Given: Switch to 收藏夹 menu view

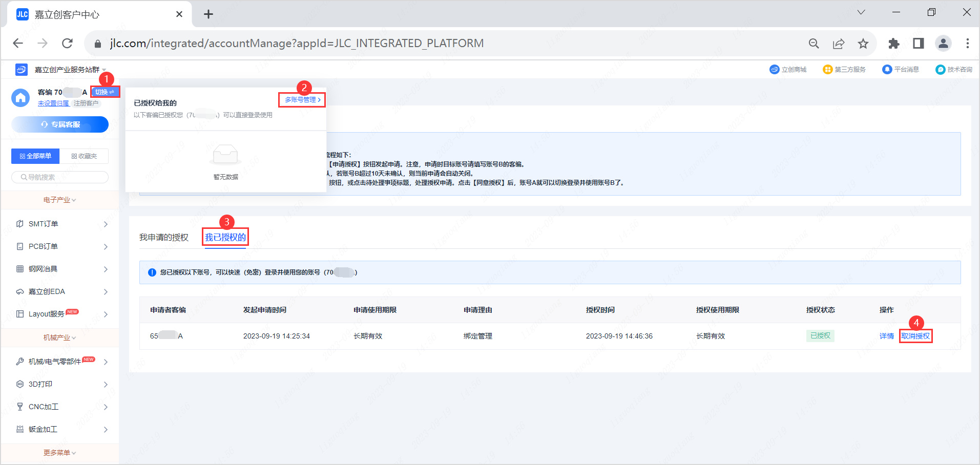Looking at the screenshot, I should pyautogui.click(x=84, y=156).
